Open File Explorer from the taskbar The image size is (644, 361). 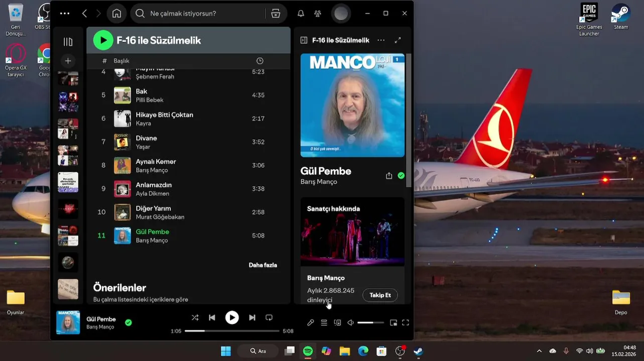(x=344, y=351)
